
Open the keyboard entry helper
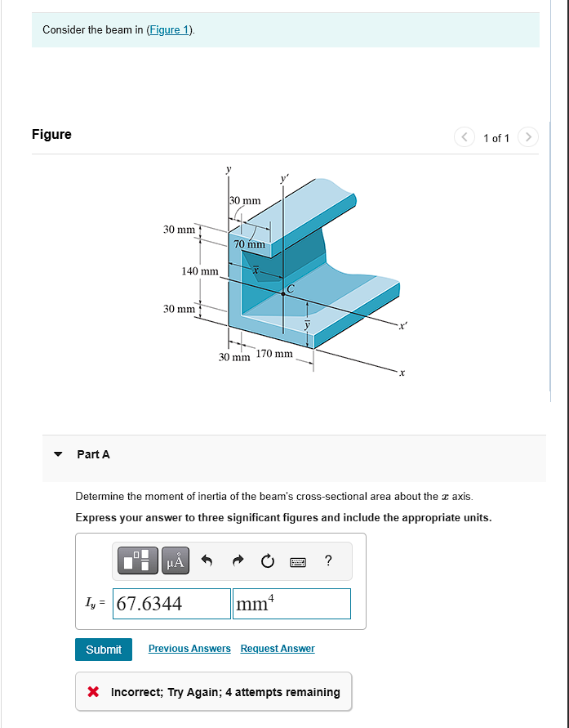point(298,561)
